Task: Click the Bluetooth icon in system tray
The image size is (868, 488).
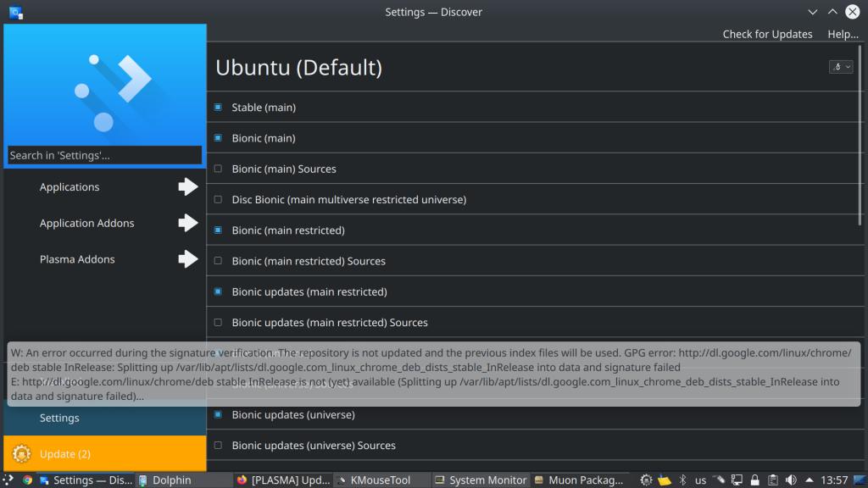Action: coord(683,480)
